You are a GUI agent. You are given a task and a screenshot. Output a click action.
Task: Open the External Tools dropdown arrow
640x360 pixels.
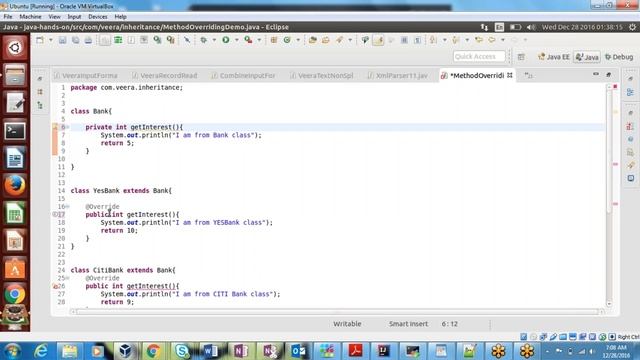coord(259,40)
